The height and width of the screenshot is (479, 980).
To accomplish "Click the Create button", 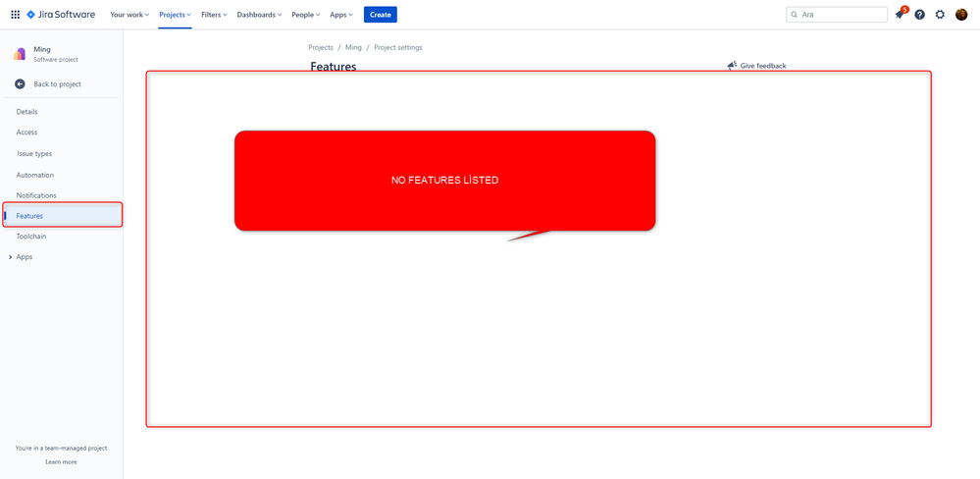I will (381, 15).
